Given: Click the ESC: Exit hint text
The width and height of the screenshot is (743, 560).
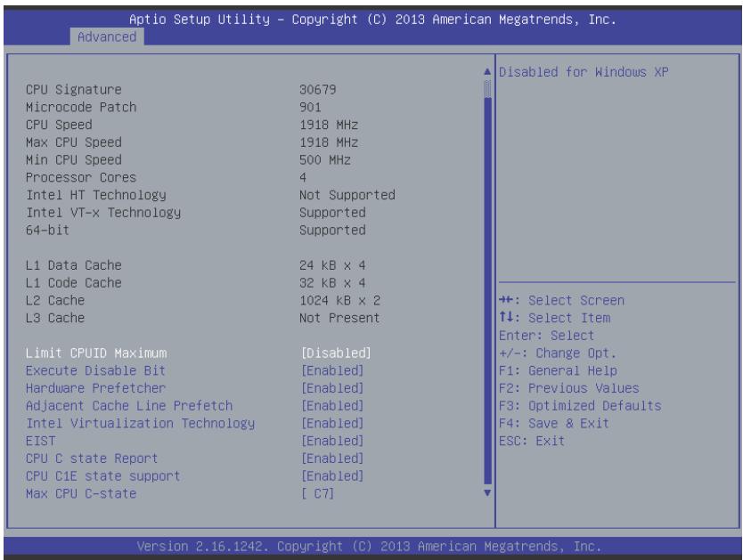Looking at the screenshot, I should [x=532, y=441].
